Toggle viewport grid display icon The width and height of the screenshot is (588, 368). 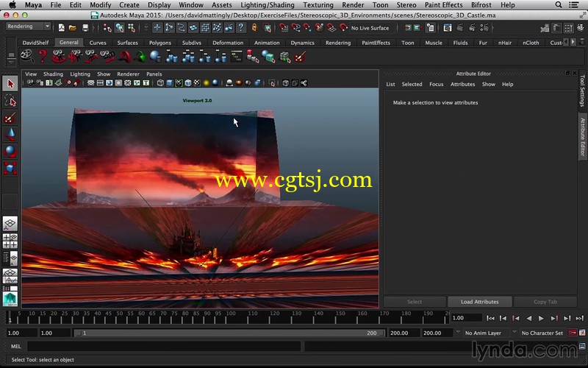[90, 83]
